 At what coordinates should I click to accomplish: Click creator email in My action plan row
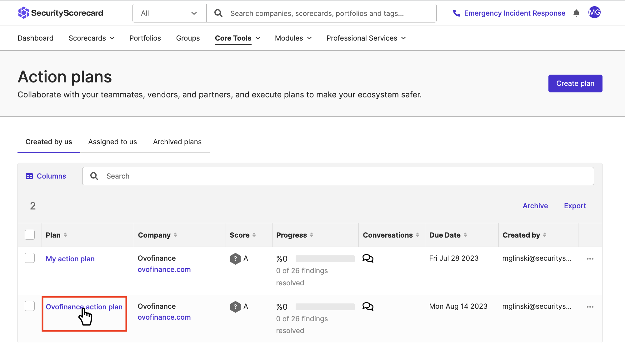pyautogui.click(x=537, y=258)
